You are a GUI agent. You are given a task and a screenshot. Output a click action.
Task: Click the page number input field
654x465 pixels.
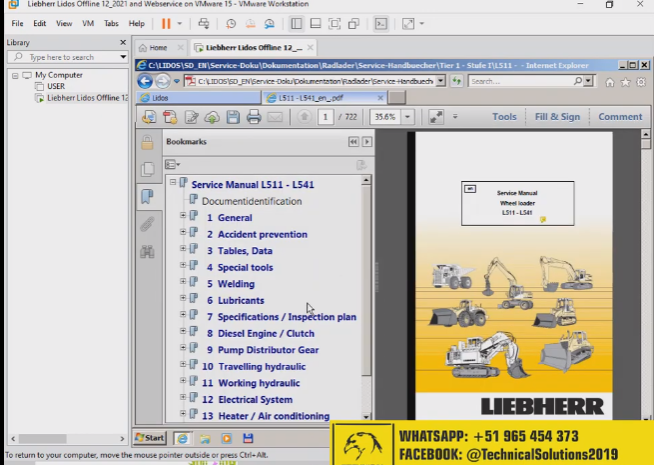(326, 117)
